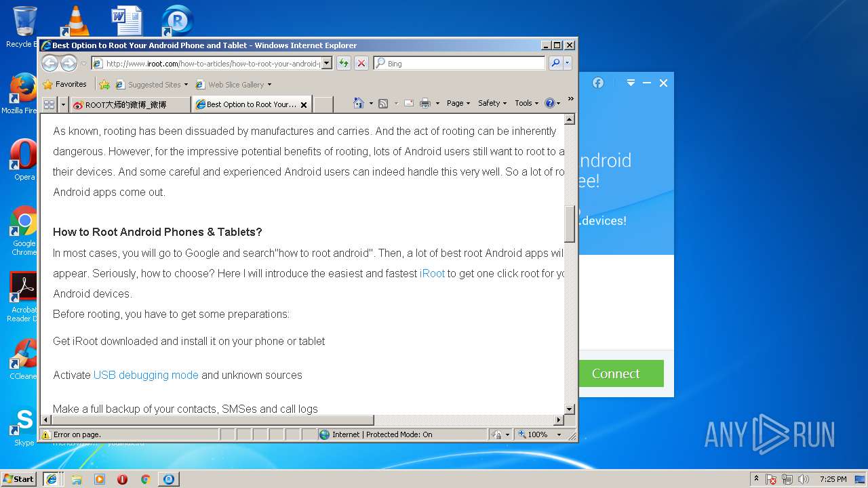Click Internet Explorer taskbar button
This screenshot has height=488, width=868.
coord(52,479)
